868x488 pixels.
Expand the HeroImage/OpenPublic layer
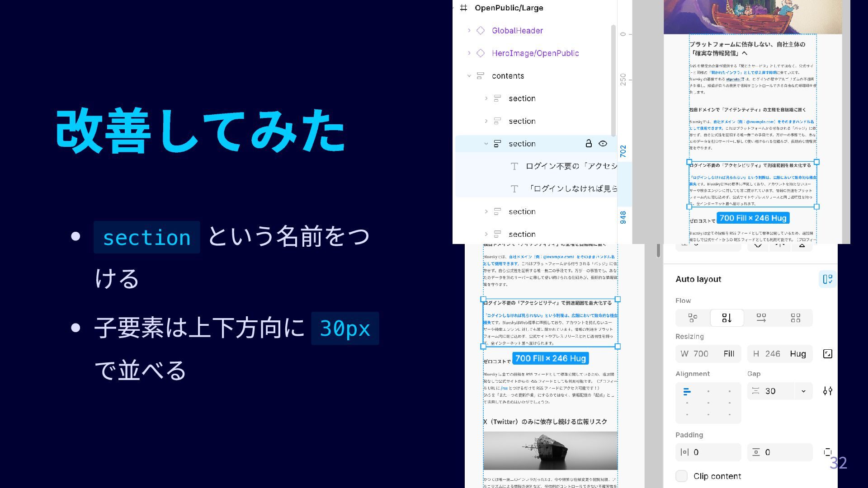click(x=469, y=53)
